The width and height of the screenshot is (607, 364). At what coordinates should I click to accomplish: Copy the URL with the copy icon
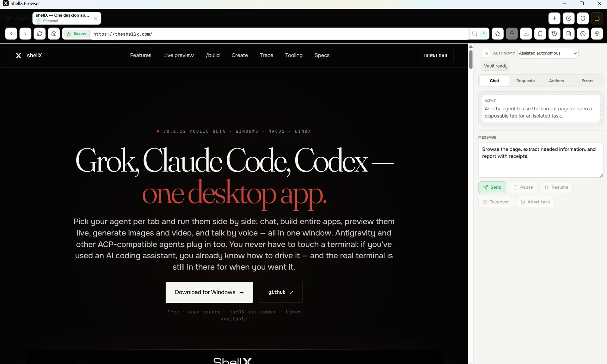tap(475, 34)
